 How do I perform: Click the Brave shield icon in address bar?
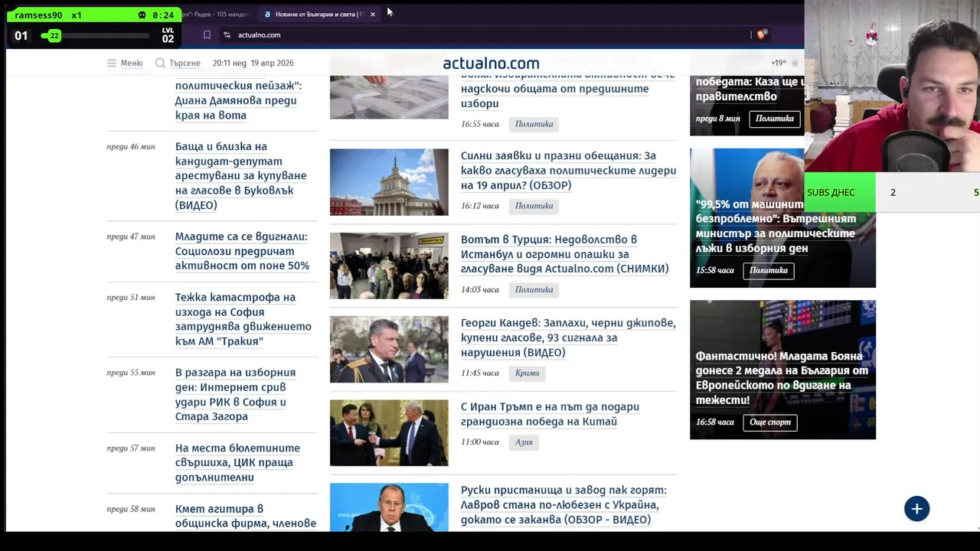tap(762, 34)
